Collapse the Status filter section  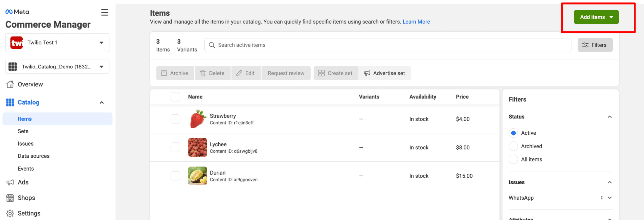tap(609, 116)
